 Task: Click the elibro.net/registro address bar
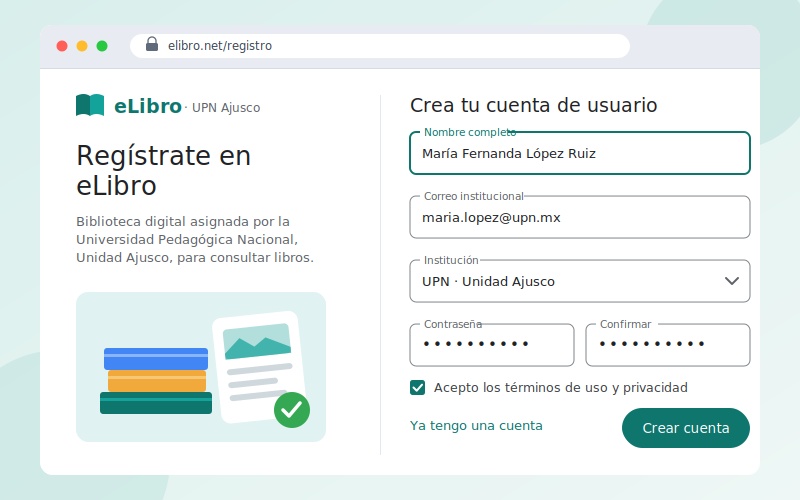(380, 46)
